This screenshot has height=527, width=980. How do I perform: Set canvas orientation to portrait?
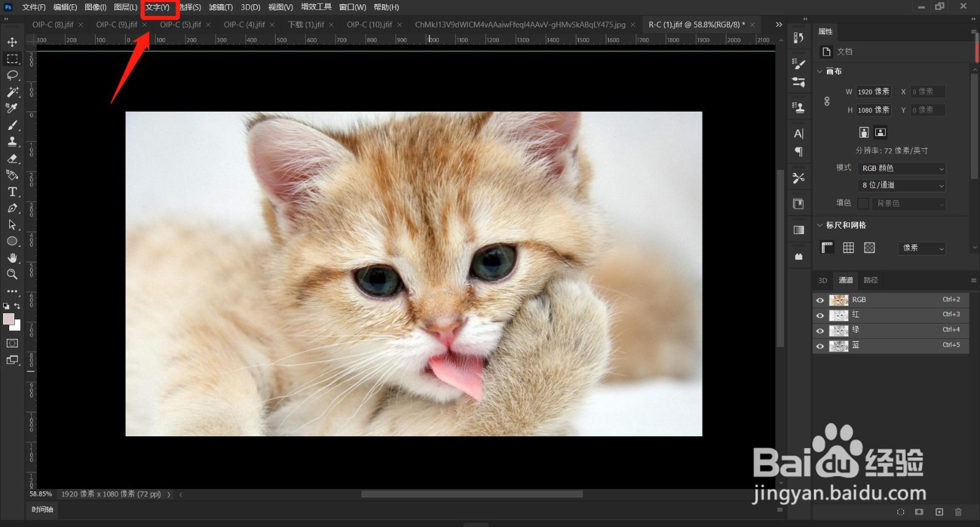click(x=864, y=132)
